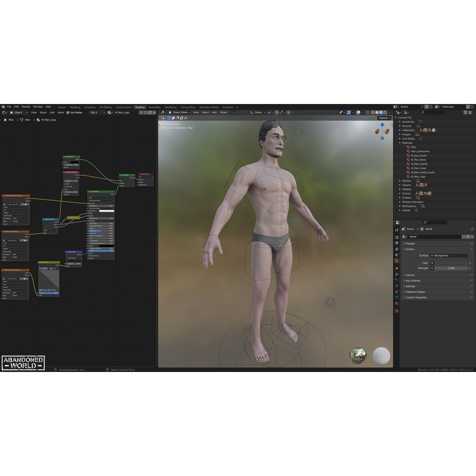The width and height of the screenshot is (476, 476).
Task: Click the Select Box tool in the viewport
Action: pyautogui.click(x=164, y=118)
